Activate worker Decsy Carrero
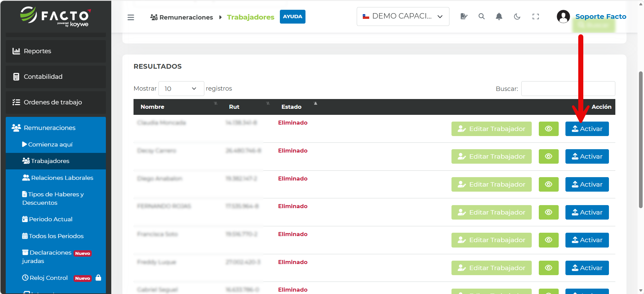 point(587,156)
